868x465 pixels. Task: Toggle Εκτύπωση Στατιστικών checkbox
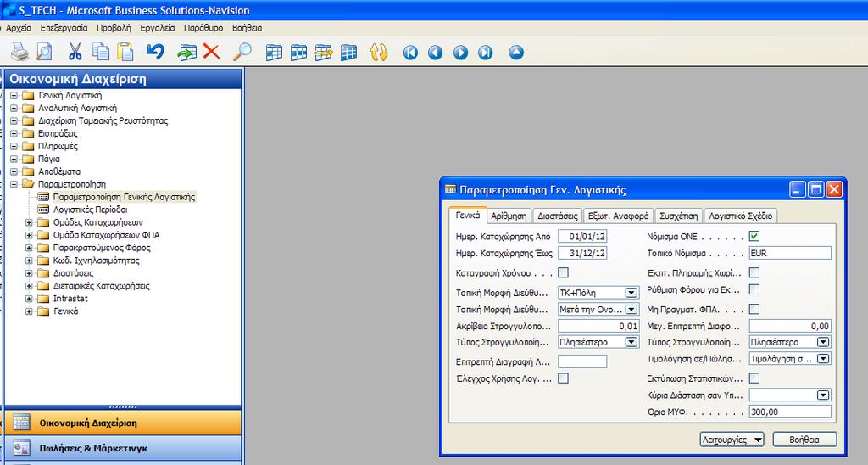754,378
